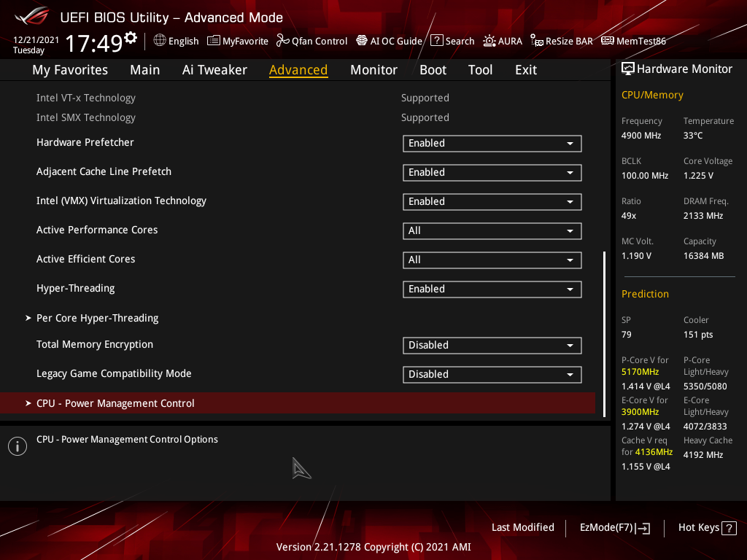747x560 pixels.
Task: Open Qfan Control fan icon
Action: [283, 41]
